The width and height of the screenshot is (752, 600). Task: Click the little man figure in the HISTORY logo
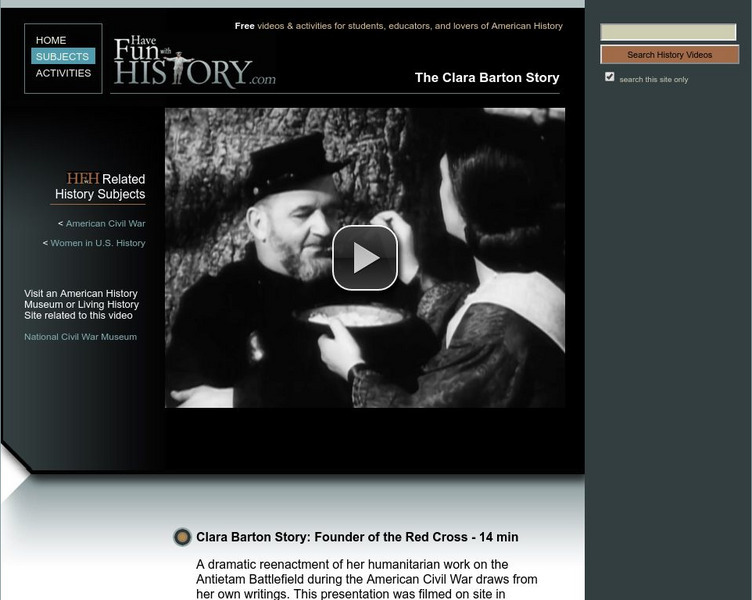point(179,67)
